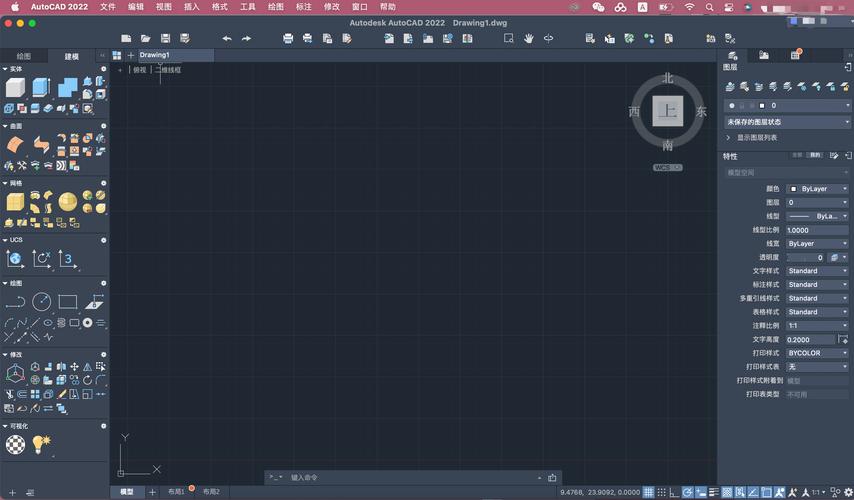Screen dimensions: 854x500
Task: Select the solid Box tool
Action: [15, 87]
